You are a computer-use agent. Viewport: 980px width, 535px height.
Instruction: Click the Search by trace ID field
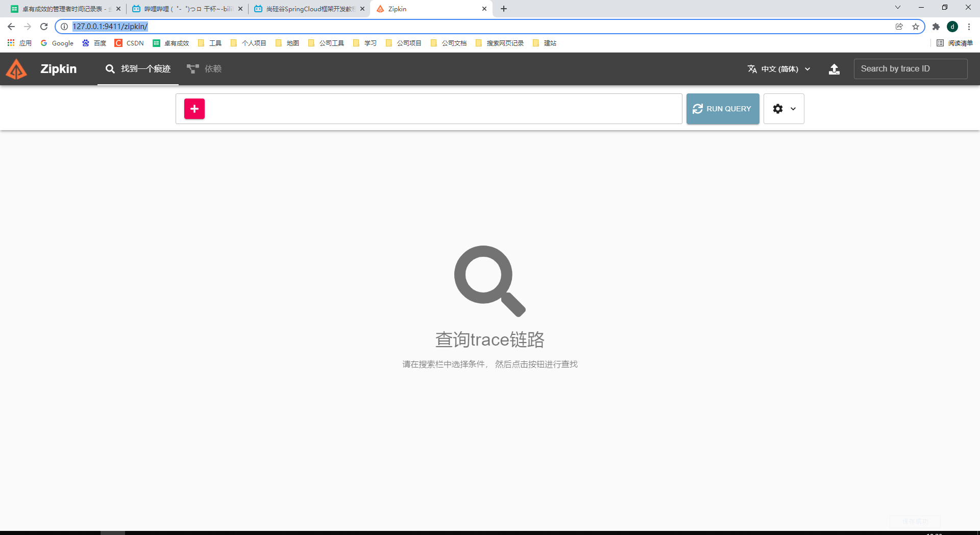pos(911,68)
